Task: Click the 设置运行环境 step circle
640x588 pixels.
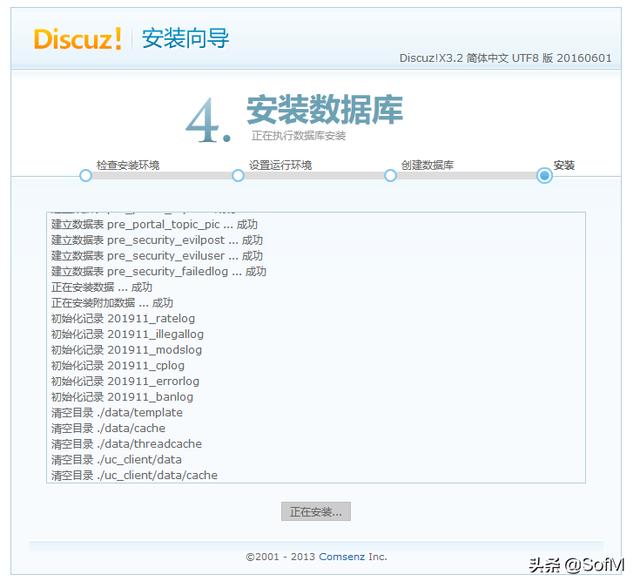Action: pos(238,176)
